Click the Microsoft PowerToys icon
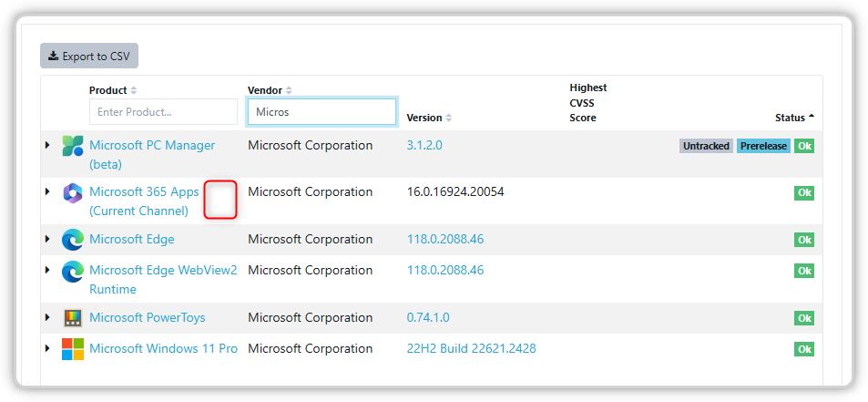The width and height of the screenshot is (868, 402). [73, 318]
